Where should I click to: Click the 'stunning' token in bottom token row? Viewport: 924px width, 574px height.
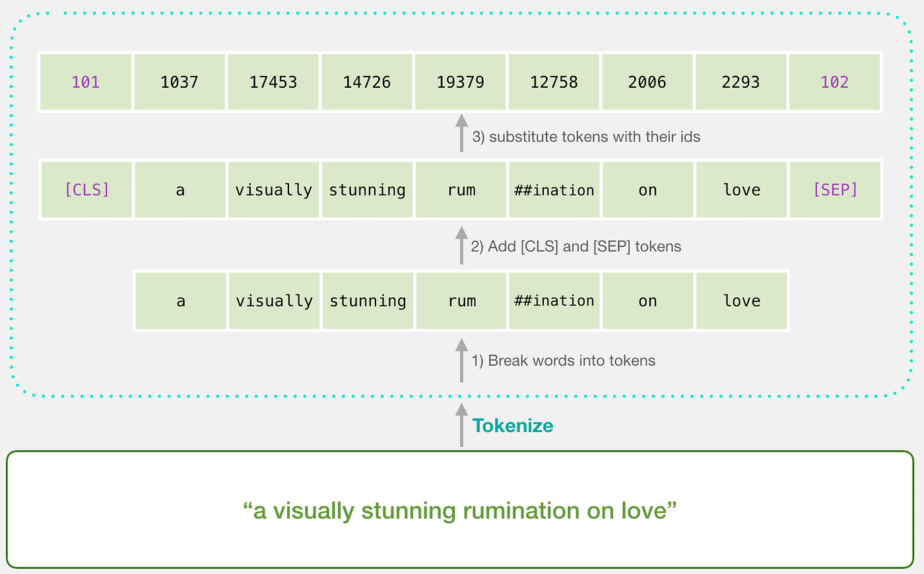pyautogui.click(x=368, y=300)
